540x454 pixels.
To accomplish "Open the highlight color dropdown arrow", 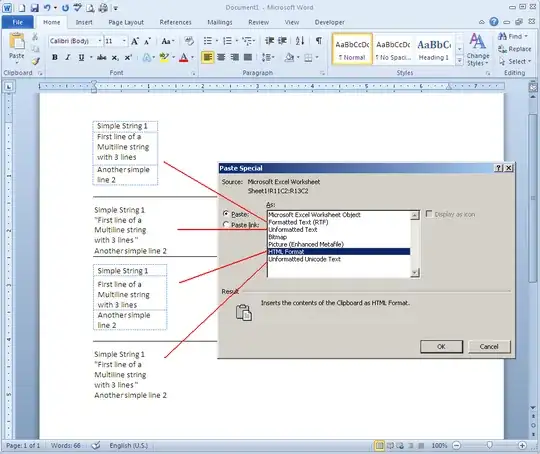I will point(174,58).
